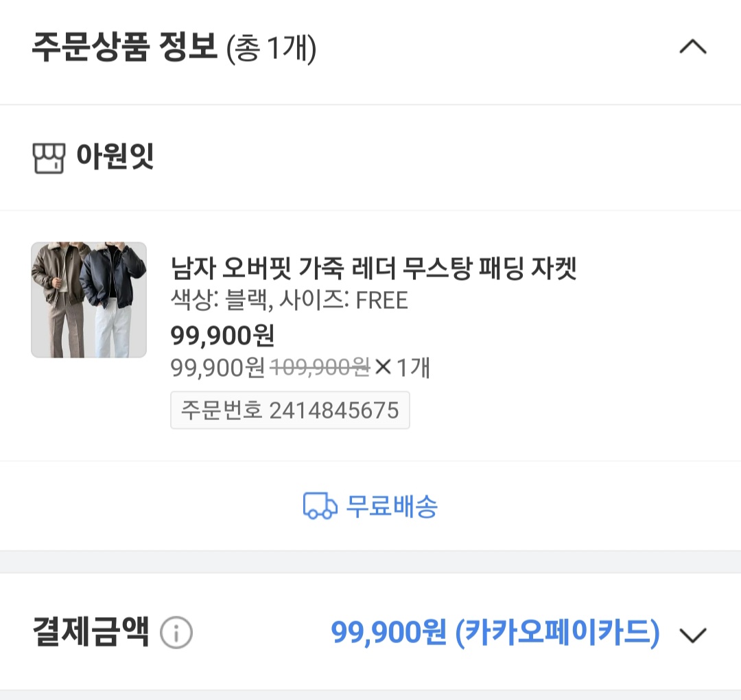Tap the struck-through 109,900원 original price

[x=320, y=369]
